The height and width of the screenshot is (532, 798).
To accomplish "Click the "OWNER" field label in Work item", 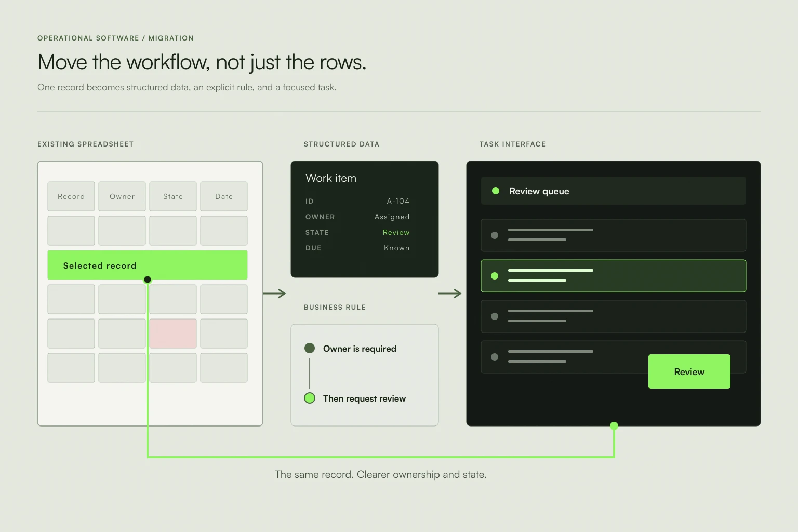I will point(320,217).
